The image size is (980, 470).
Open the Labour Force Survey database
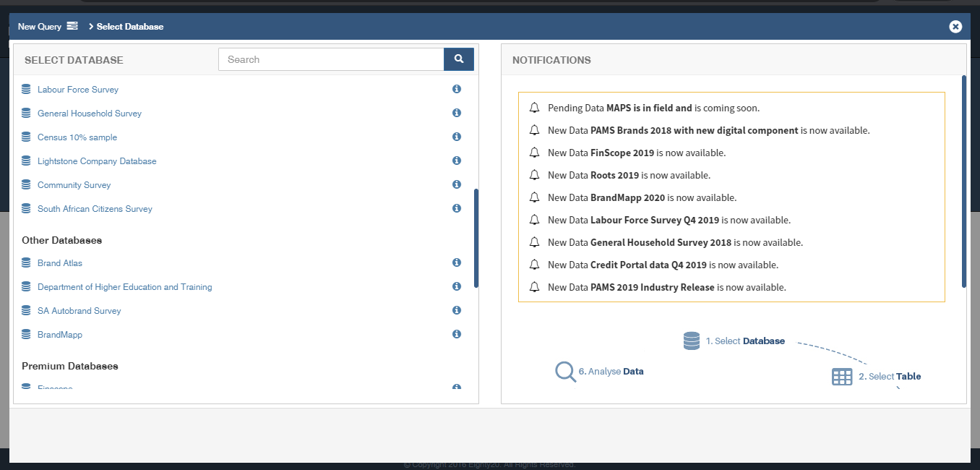pos(78,90)
